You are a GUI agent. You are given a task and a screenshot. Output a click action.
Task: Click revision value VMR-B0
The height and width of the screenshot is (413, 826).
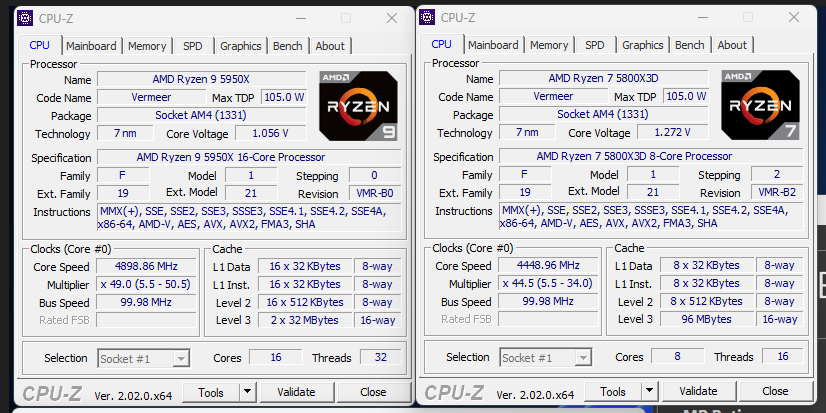[x=375, y=193]
